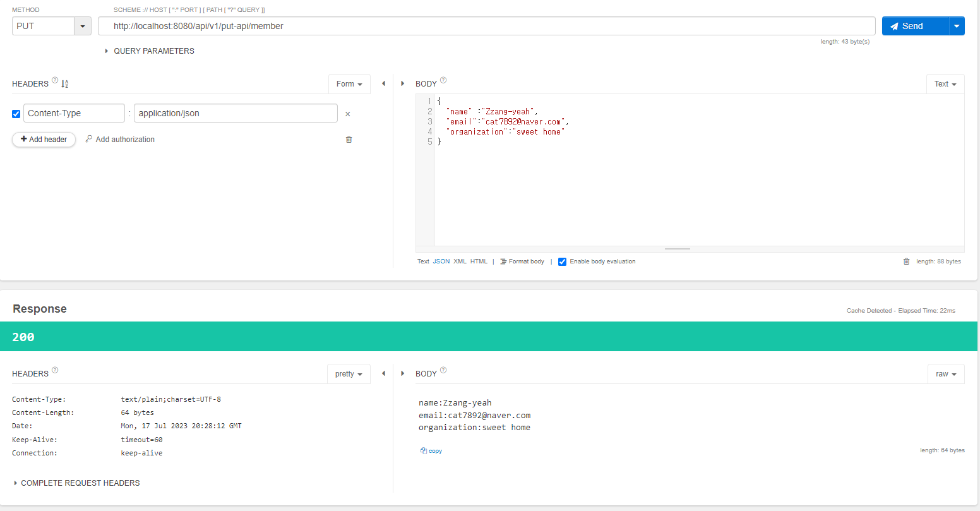Open the body Text type dropdown

click(x=945, y=84)
